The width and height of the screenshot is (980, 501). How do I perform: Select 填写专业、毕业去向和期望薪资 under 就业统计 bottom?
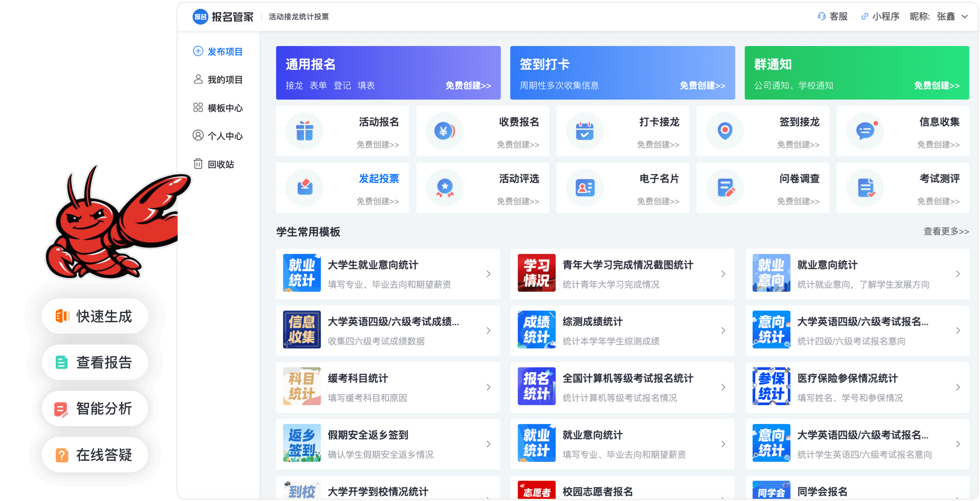[x=624, y=454]
